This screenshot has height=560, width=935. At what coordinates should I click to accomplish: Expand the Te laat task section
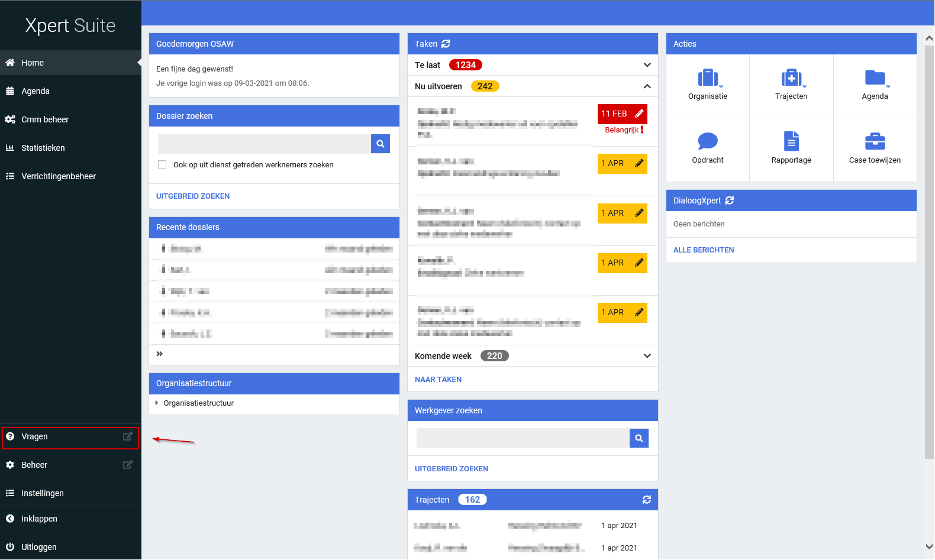coord(647,65)
